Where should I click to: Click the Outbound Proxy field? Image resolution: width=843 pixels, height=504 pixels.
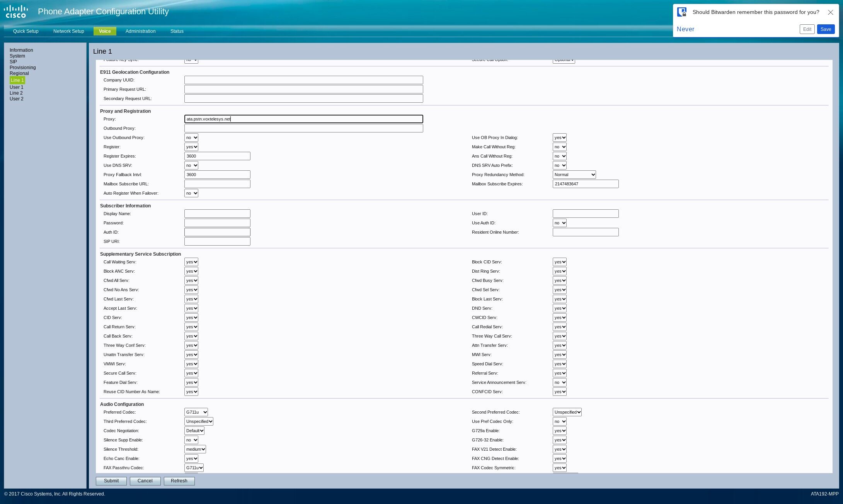pos(304,128)
